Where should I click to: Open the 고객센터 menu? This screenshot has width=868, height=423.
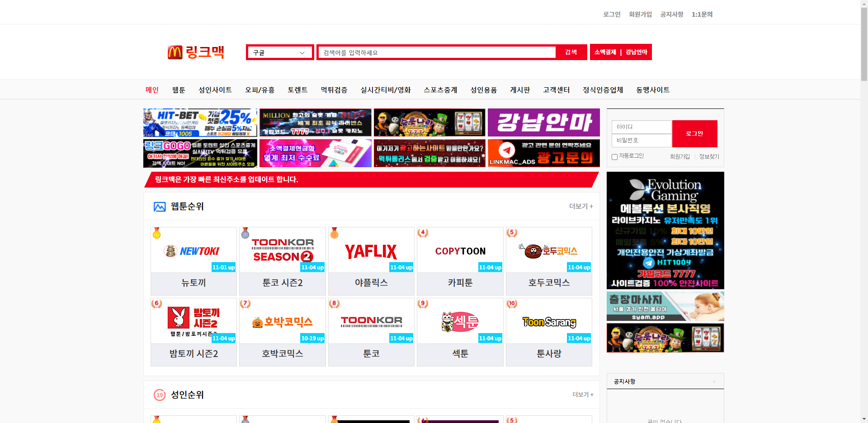(x=557, y=90)
